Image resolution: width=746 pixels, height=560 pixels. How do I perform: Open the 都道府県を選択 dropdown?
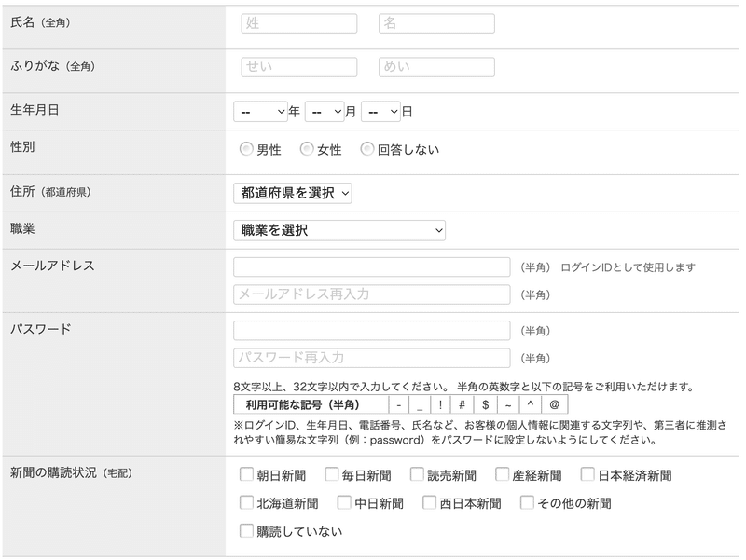293,193
